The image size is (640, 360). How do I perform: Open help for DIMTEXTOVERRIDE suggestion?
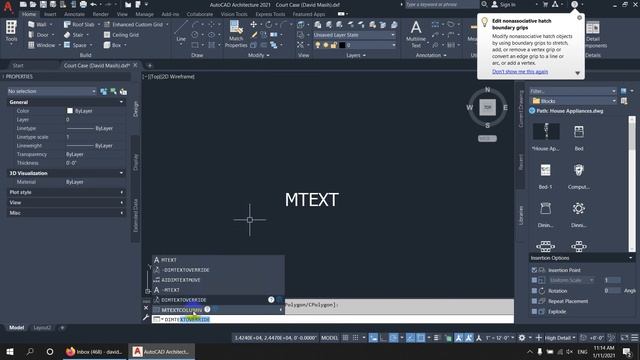click(x=271, y=300)
